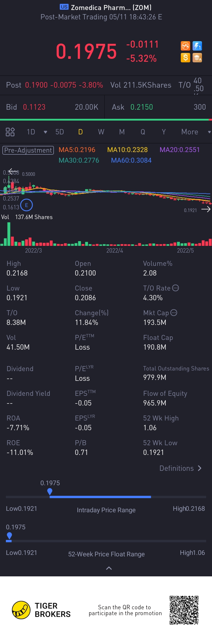Tap the tan stacked-layers badge icon
This screenshot has height=644, width=212.
197,57
